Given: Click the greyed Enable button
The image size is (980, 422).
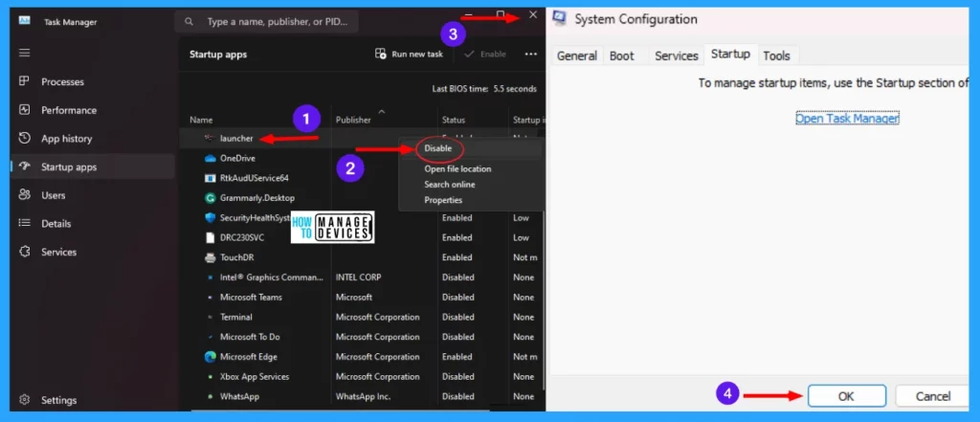Looking at the screenshot, I should [485, 55].
